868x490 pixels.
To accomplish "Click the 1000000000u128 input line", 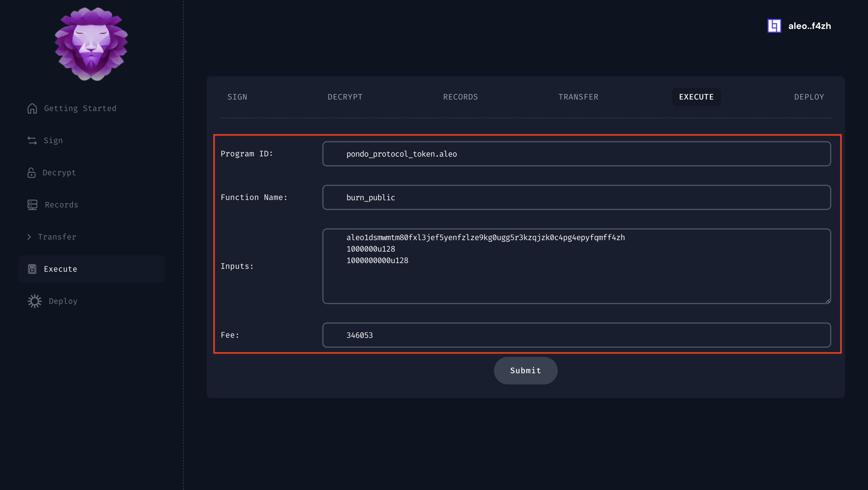I will point(377,260).
